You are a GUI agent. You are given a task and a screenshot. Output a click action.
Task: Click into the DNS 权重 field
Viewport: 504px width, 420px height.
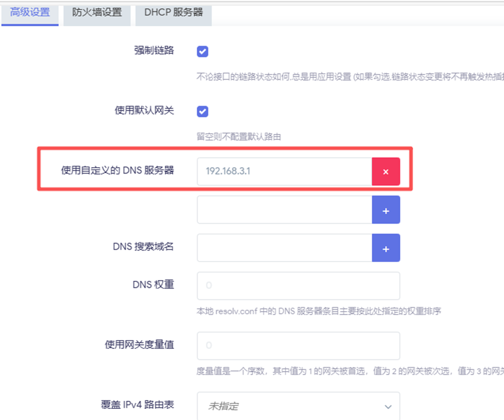pos(298,286)
